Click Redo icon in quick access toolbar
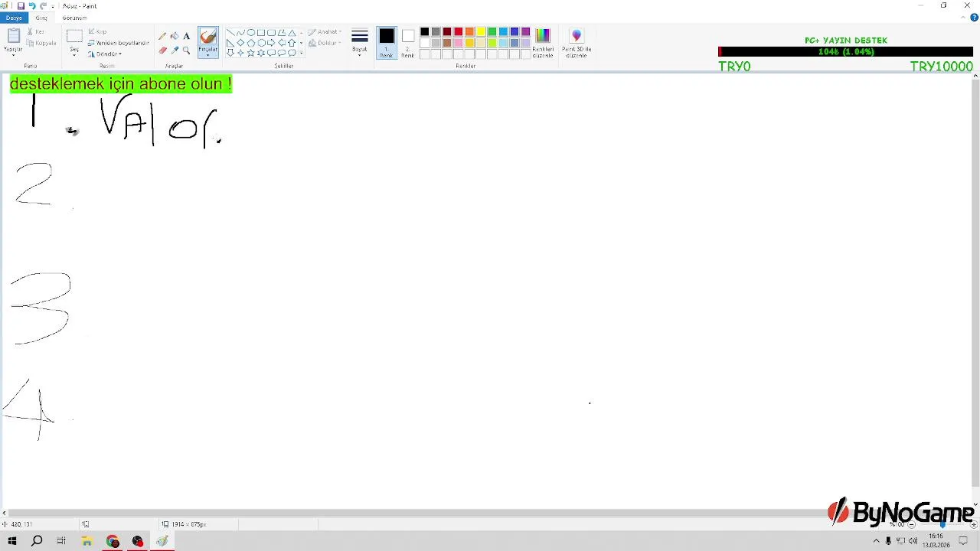The height and width of the screenshot is (551, 980). (44, 5)
